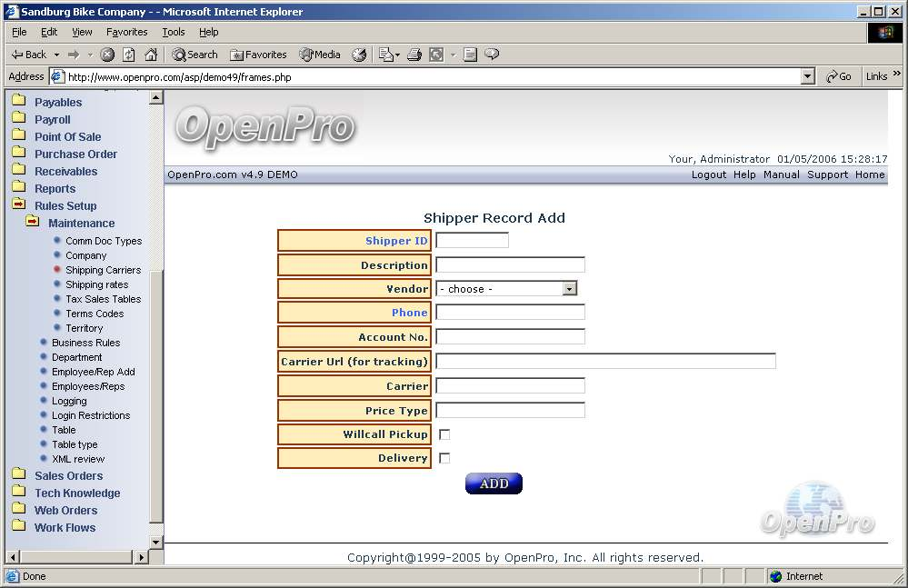Click the Refresh page icon
Viewport: 908px width, 588px height.
[129, 55]
